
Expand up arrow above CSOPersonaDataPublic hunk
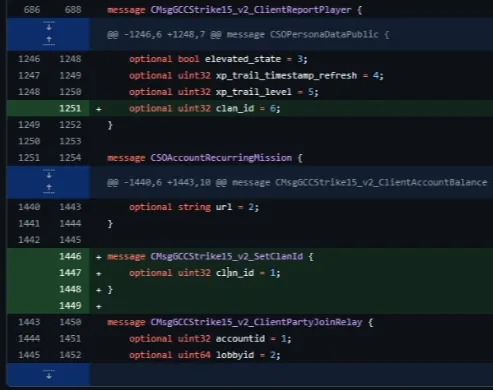(49, 41)
